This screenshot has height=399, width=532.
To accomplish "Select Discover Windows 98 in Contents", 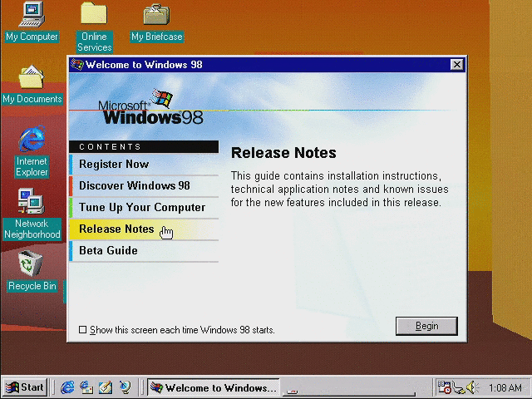I will (x=144, y=186).
